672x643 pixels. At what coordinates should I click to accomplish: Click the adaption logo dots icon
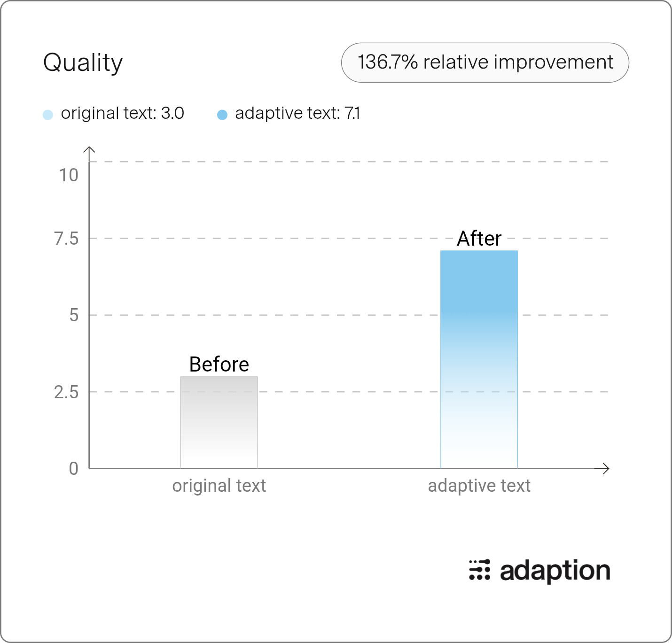(479, 570)
